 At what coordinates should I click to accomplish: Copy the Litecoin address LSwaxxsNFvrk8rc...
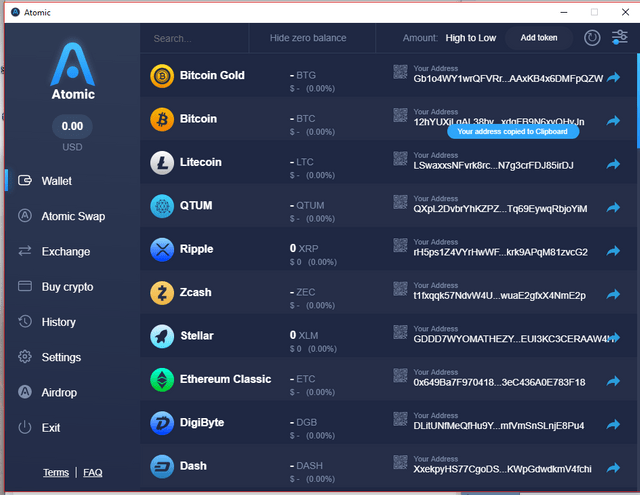493,165
